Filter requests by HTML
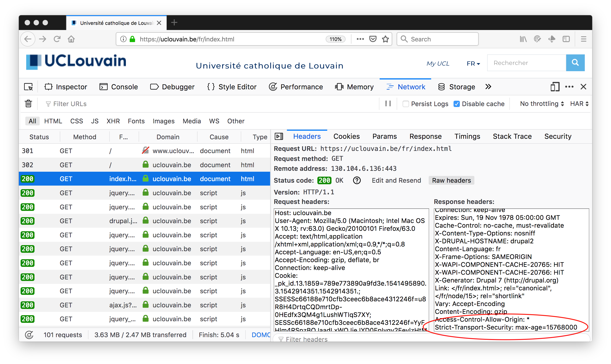 click(x=53, y=121)
